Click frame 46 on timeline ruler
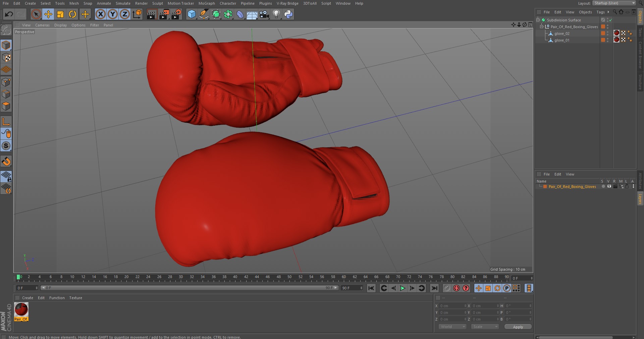 click(x=268, y=277)
